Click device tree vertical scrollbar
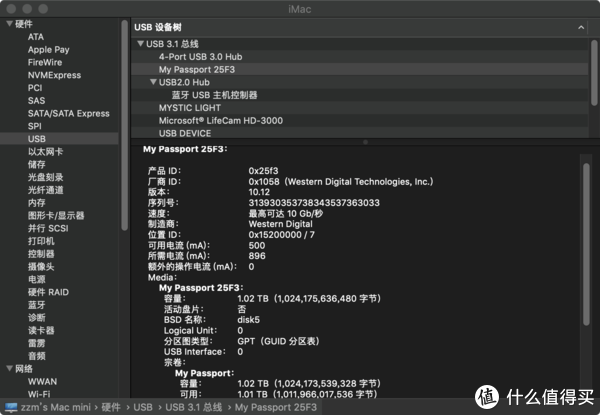Image resolution: width=600 pixels, height=415 pixels. click(x=594, y=73)
